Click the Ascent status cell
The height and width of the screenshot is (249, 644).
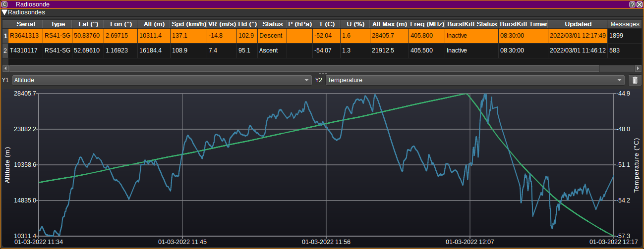[x=272, y=50]
